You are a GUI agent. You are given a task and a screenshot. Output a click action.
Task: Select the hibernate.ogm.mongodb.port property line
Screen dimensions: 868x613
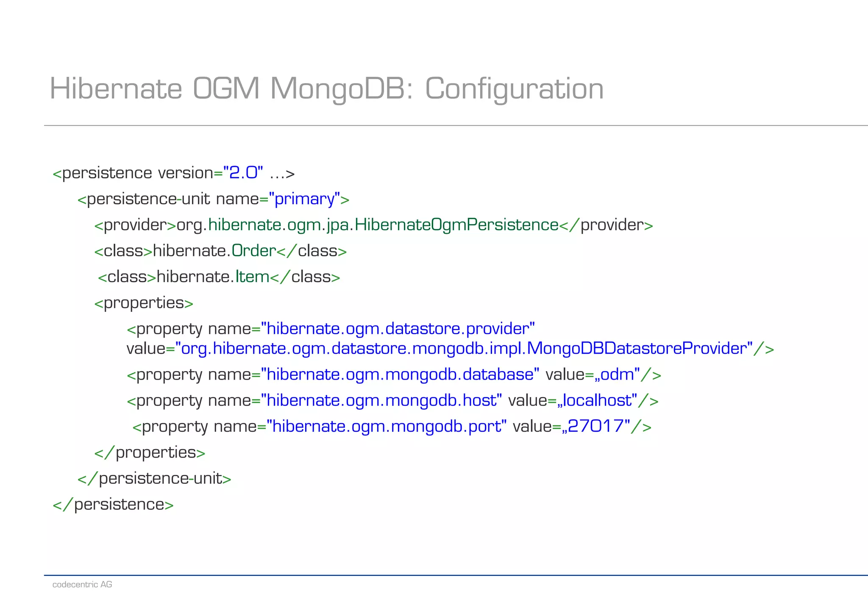click(392, 427)
